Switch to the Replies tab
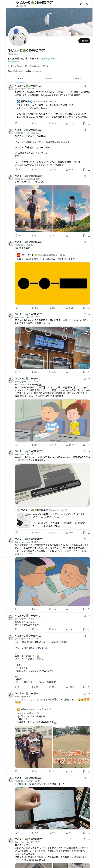 coord(49,79)
